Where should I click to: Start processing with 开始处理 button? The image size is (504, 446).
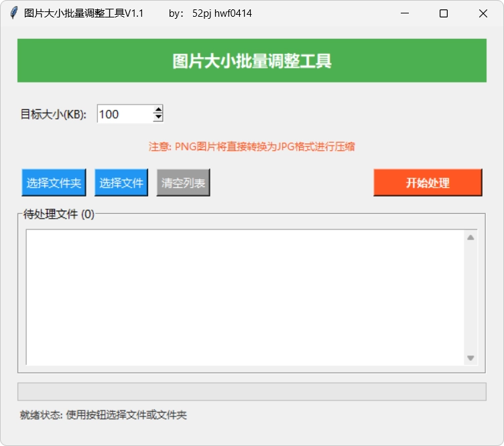coord(428,182)
